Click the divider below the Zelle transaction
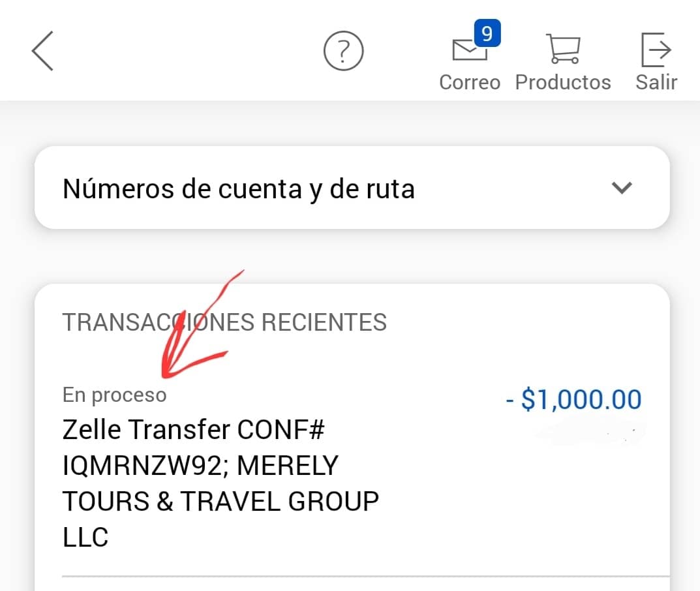This screenshot has height=591, width=700. click(x=366, y=576)
